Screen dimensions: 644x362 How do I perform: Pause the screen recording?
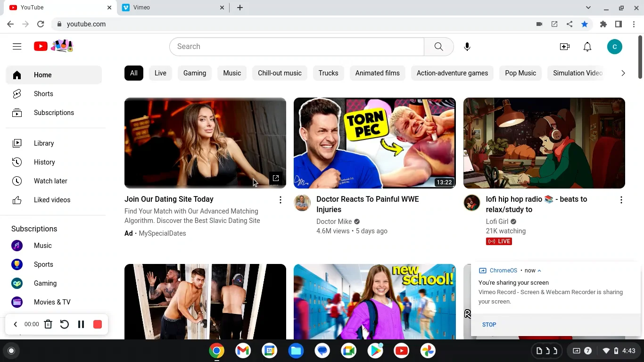[x=81, y=324]
